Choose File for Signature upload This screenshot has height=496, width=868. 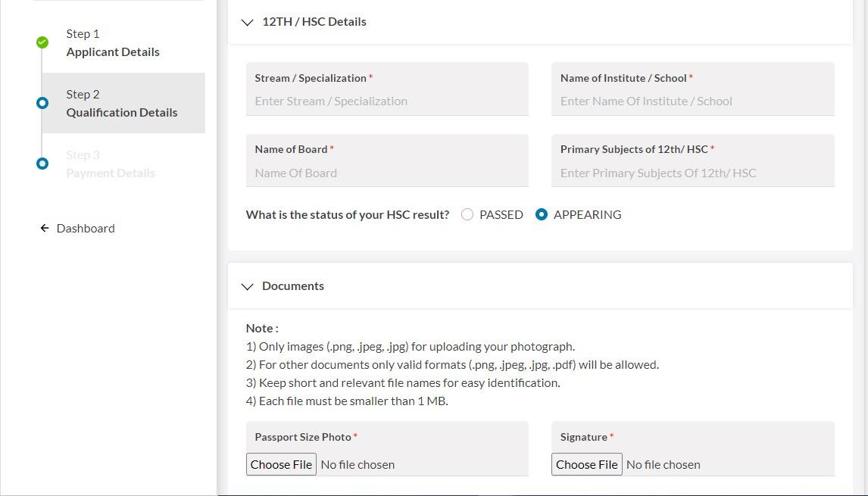pyautogui.click(x=586, y=464)
